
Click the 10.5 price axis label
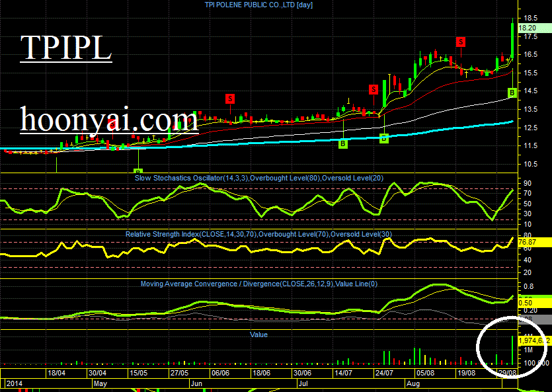pos(531,164)
